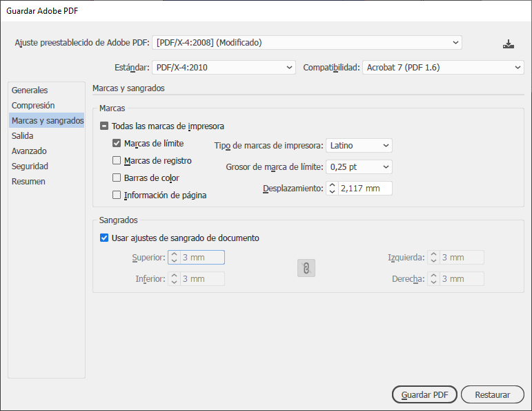Screen dimensions: 532x411
Task: Open Grosor de marca de límite dropdown
Action: (x=359, y=166)
